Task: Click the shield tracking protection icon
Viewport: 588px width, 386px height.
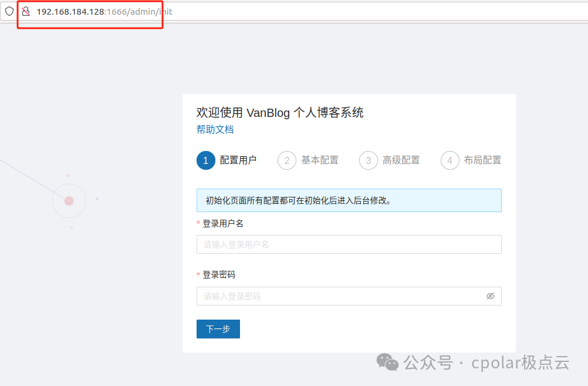Action: click(x=9, y=11)
